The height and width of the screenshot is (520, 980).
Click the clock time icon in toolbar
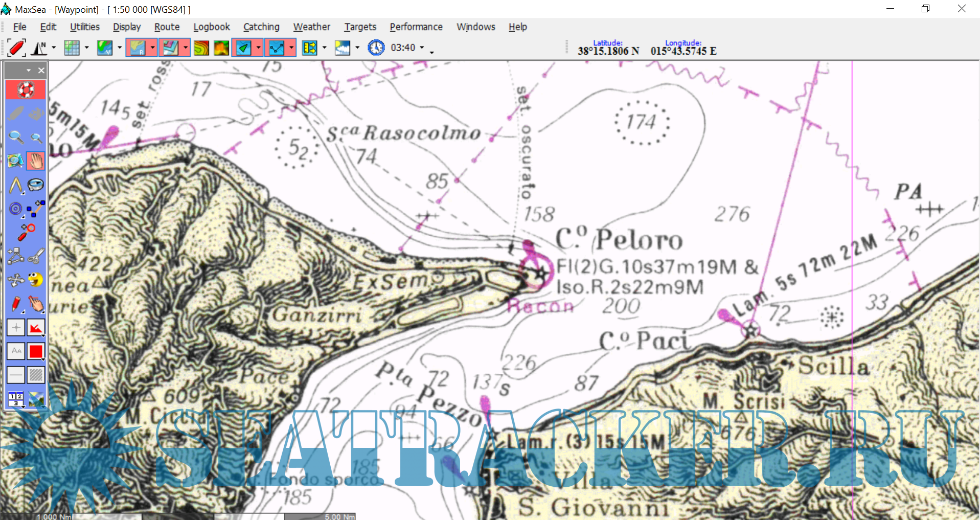tap(376, 48)
